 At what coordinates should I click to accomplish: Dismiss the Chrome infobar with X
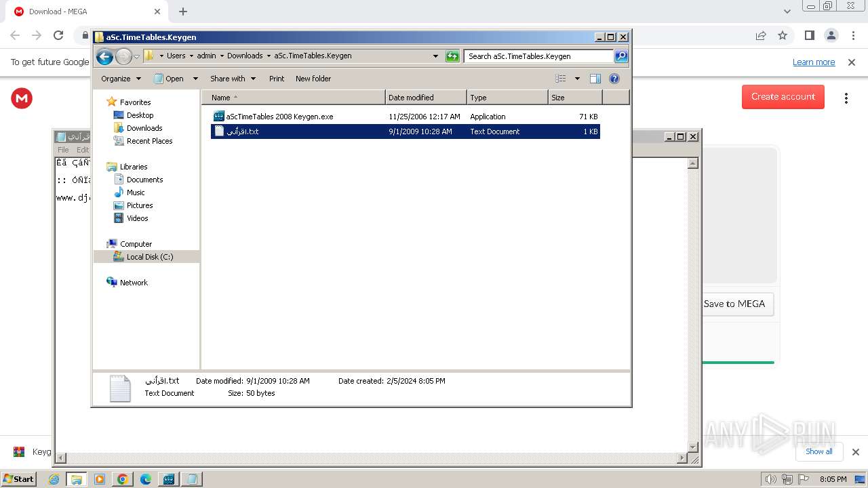click(852, 62)
